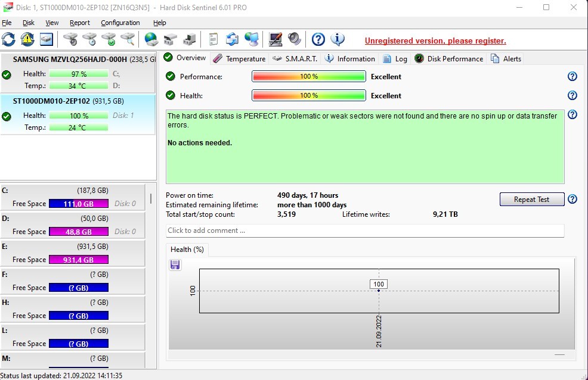Click the Health 100 % gradient bar in Overview
The height and width of the screenshot is (380, 588).
(x=309, y=95)
